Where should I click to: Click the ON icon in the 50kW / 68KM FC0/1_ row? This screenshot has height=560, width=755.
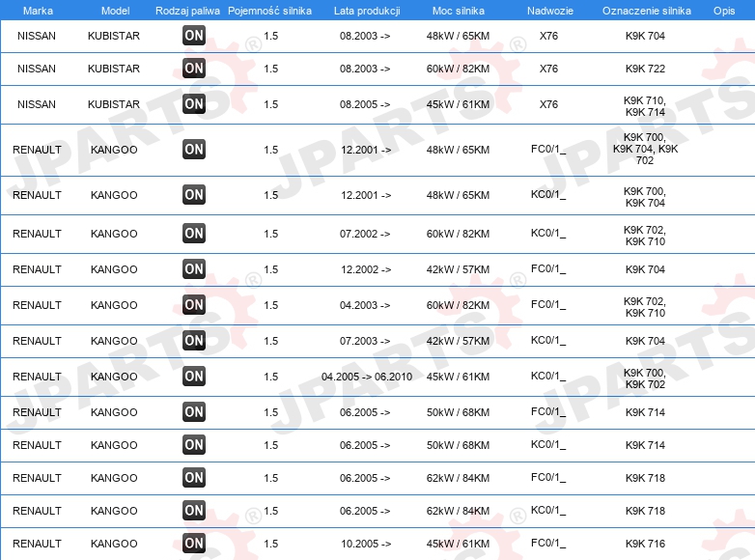[194, 411]
